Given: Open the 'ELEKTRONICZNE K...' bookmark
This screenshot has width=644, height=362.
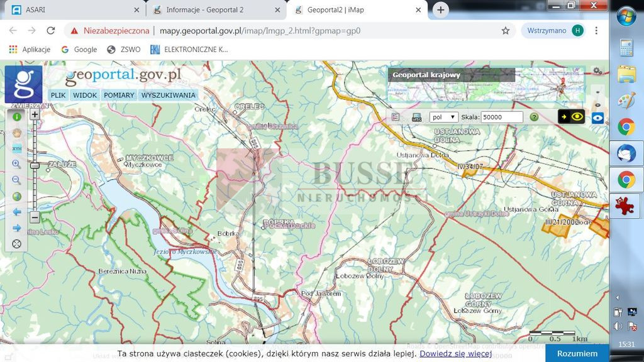Looking at the screenshot, I should coord(189,49).
